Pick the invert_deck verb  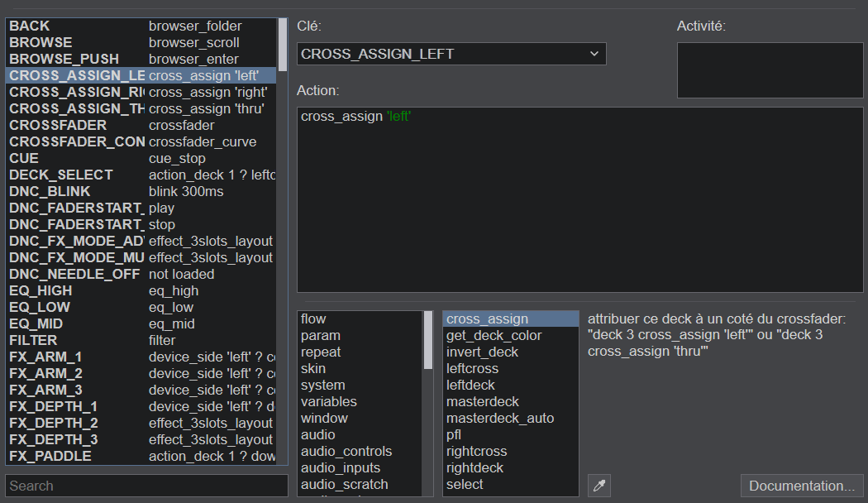(510, 352)
